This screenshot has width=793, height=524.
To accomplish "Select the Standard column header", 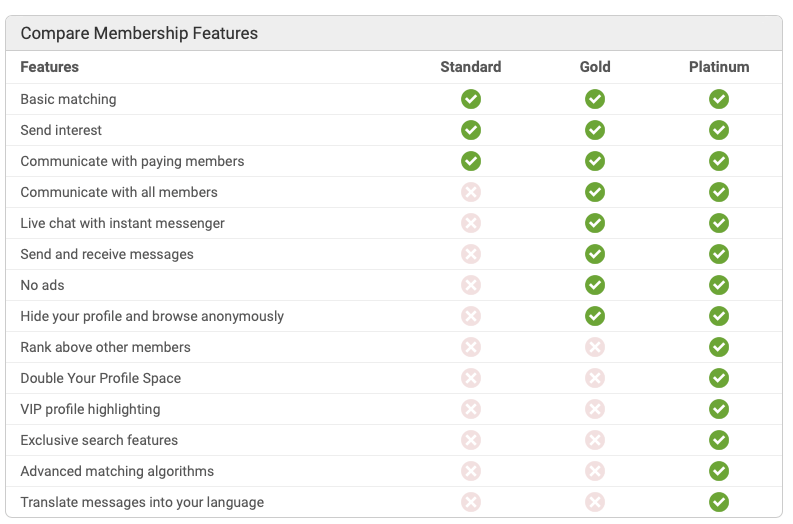I will pyautogui.click(x=471, y=67).
